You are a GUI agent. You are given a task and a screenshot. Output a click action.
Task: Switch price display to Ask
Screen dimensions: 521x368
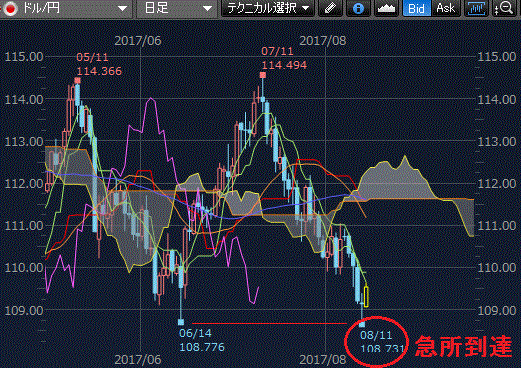[446, 8]
